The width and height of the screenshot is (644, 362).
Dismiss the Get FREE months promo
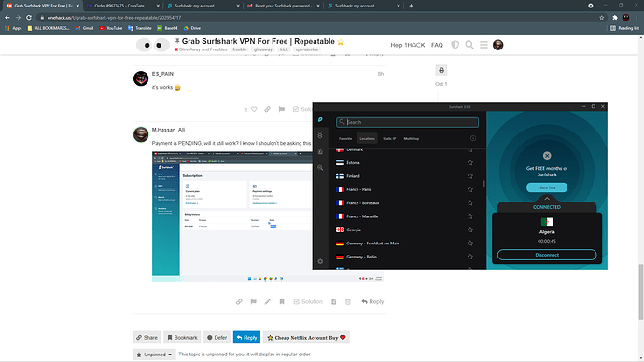[x=547, y=156]
